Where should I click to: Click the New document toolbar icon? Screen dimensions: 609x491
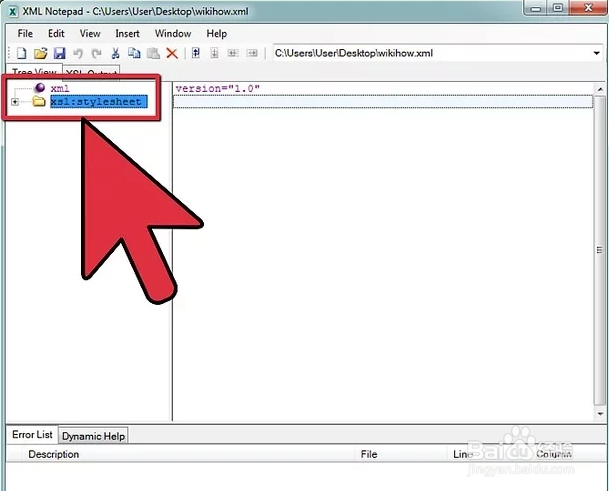click(22, 53)
